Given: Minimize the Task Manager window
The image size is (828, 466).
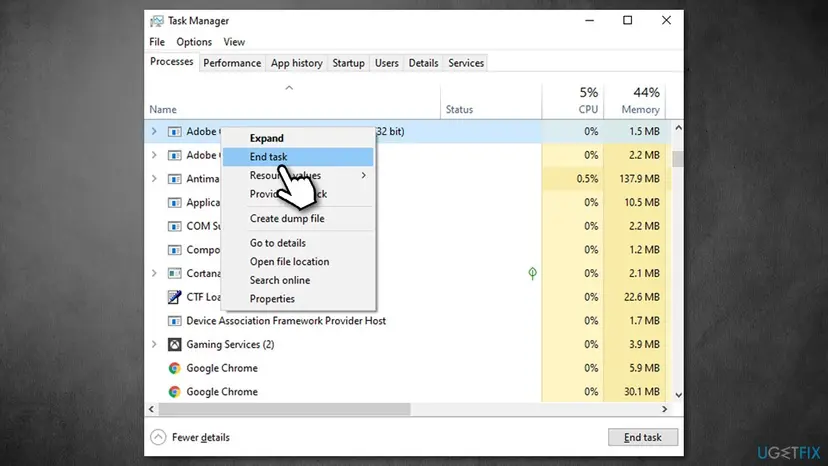Looking at the screenshot, I should (x=589, y=21).
